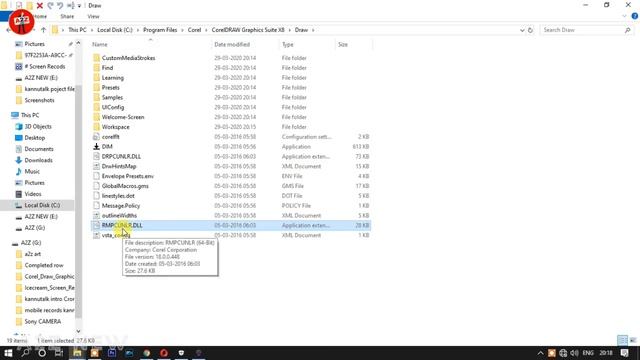Click the Refresh button beside address bar
The image size is (640, 360).
[530, 30]
